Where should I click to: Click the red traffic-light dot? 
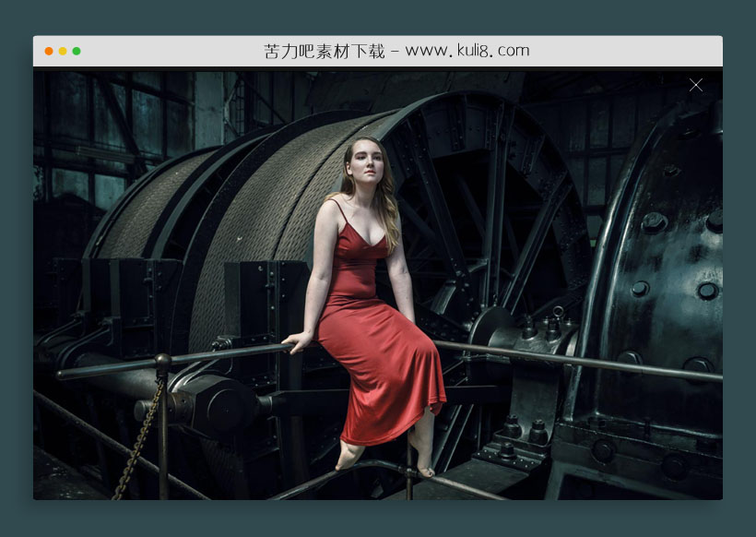[x=49, y=51]
